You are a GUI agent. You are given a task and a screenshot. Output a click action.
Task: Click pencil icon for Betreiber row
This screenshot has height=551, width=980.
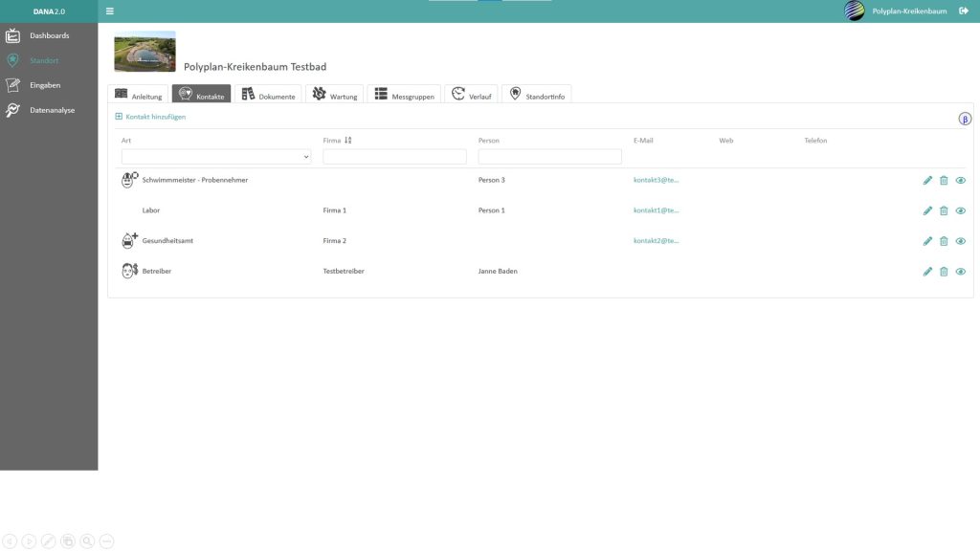(927, 272)
